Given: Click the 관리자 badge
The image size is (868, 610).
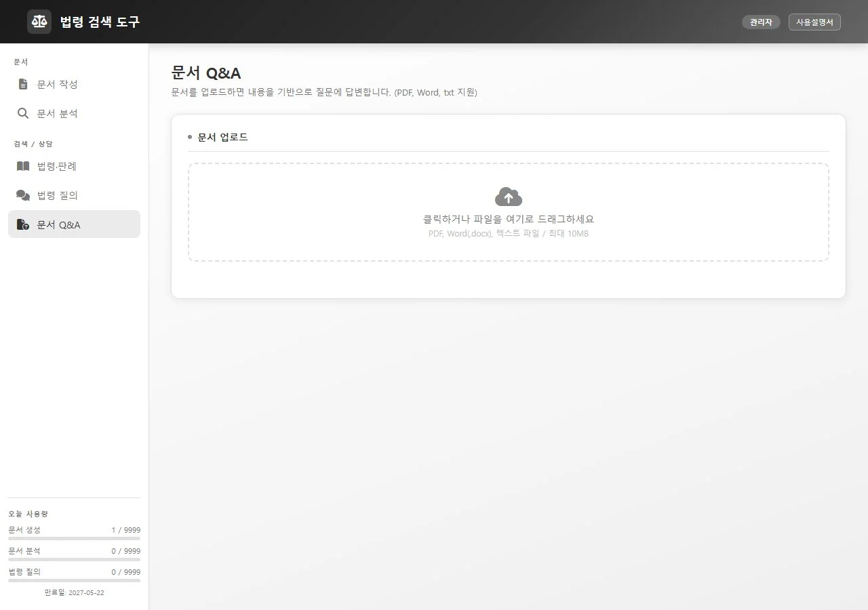Looking at the screenshot, I should click(761, 22).
